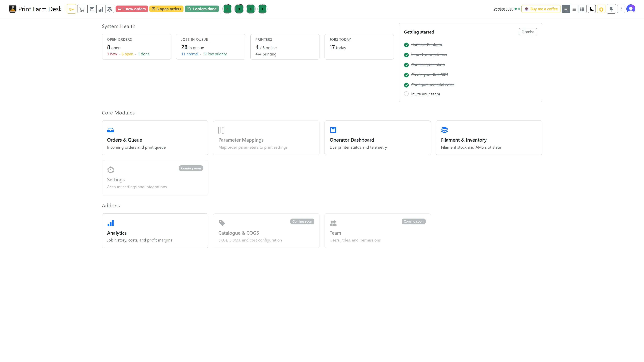Open the Settings module card title

[116, 180]
